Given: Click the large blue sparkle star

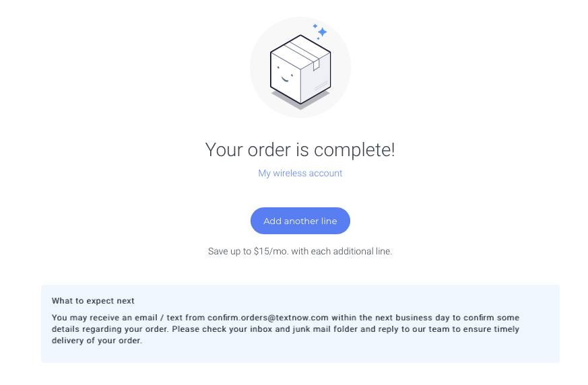Looking at the screenshot, I should (x=322, y=32).
